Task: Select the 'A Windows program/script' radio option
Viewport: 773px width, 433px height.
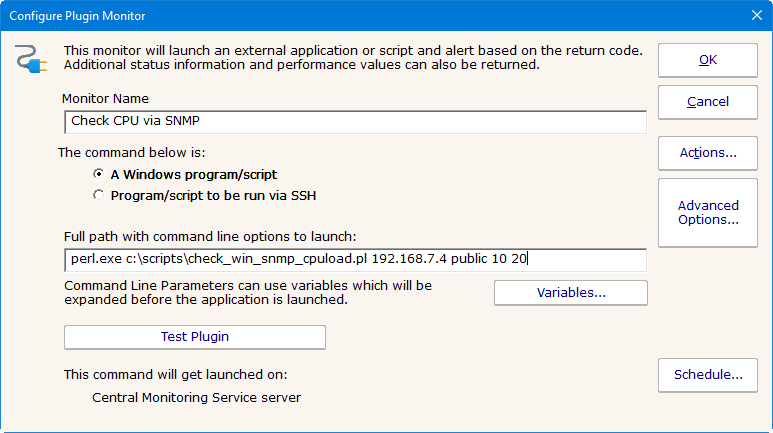Action: coord(98,174)
